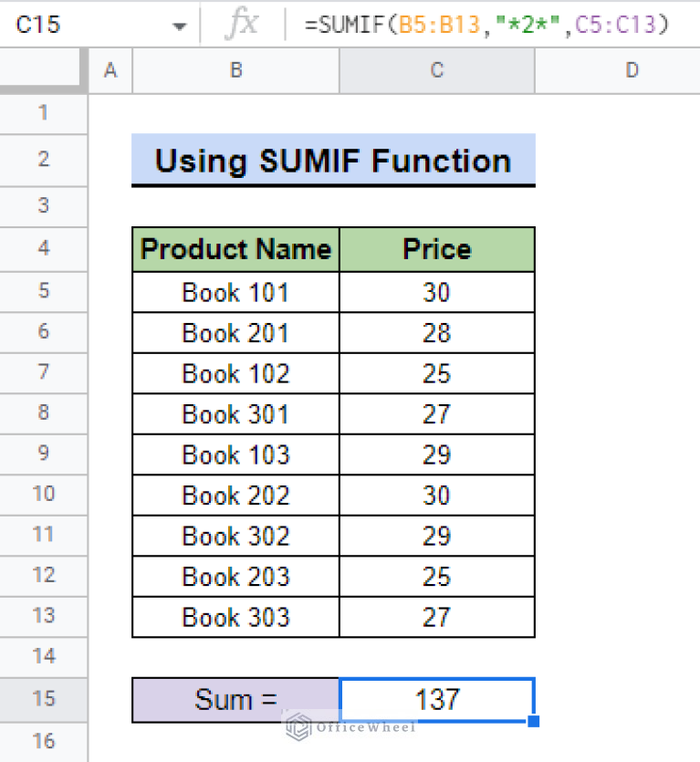Click the blue fill handle on cell C15
The width and height of the screenshot is (700, 762).
pyautogui.click(x=533, y=721)
